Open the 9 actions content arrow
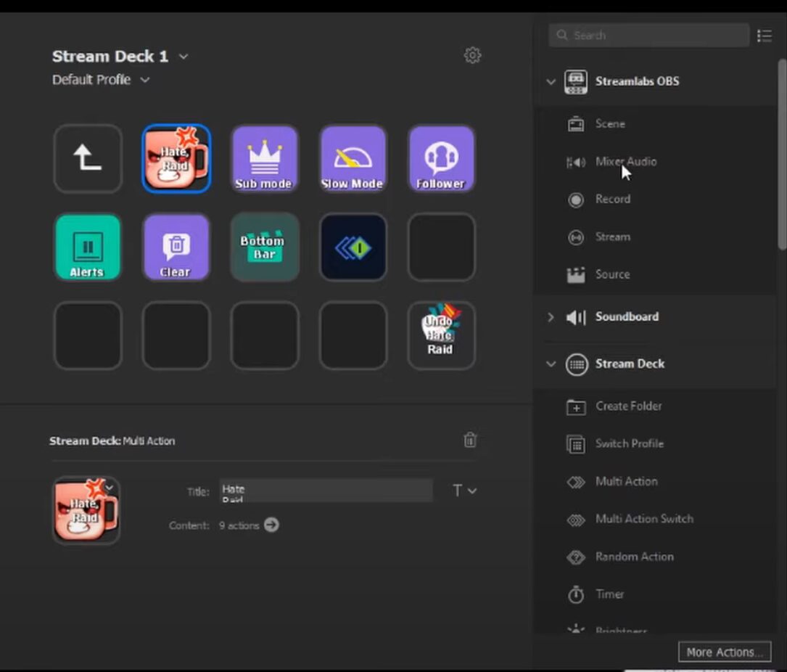787x672 pixels. pos(271,525)
